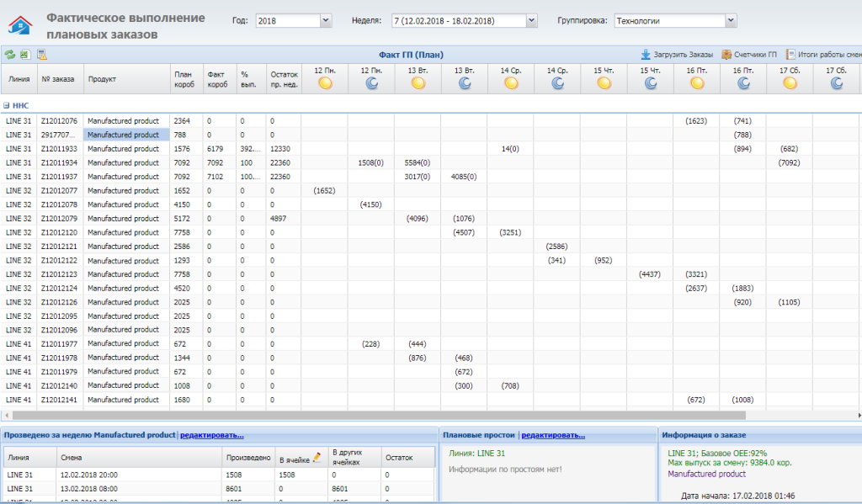The image size is (862, 504).
Task: Click the moon icon under 15 Чт.
Action: pyautogui.click(x=650, y=83)
